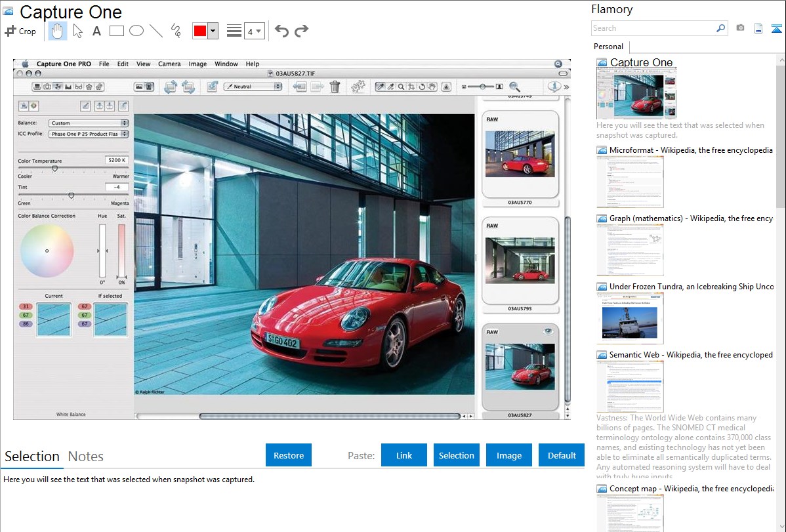786x532 pixels.
Task: Open the Help menu in Capture One
Action: (x=253, y=64)
